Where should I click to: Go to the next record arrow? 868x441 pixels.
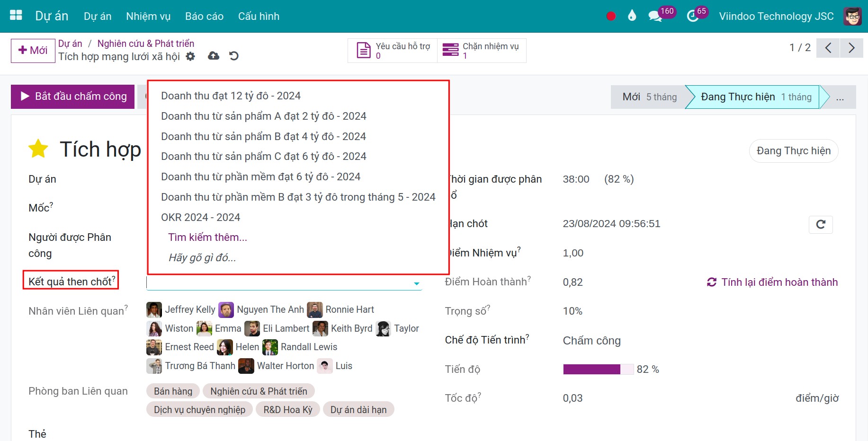tap(851, 48)
